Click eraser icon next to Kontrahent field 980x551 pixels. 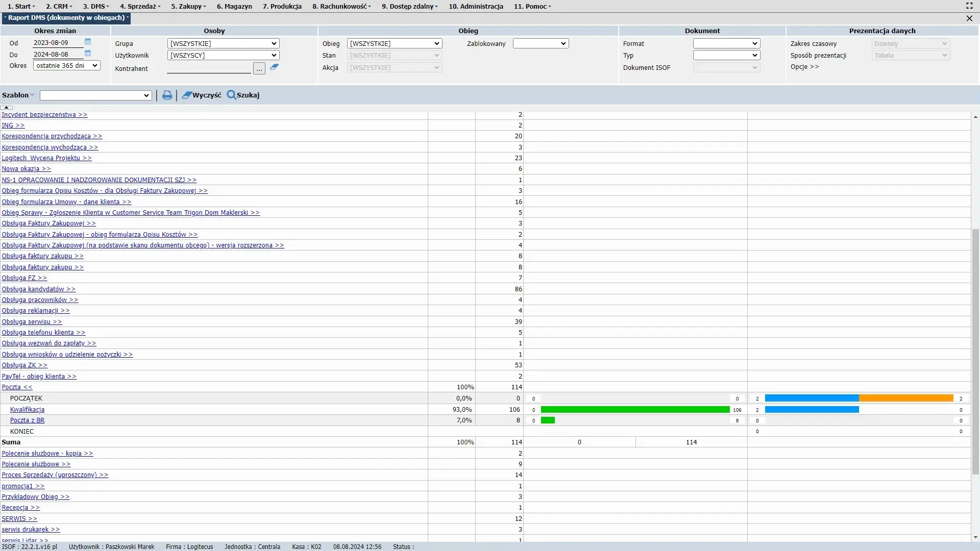tap(274, 67)
